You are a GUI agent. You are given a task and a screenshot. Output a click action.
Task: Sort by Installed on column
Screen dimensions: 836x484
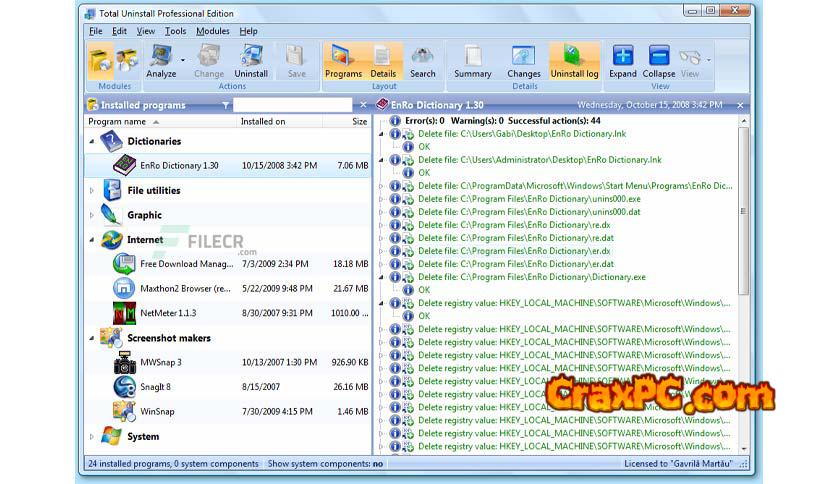279,122
